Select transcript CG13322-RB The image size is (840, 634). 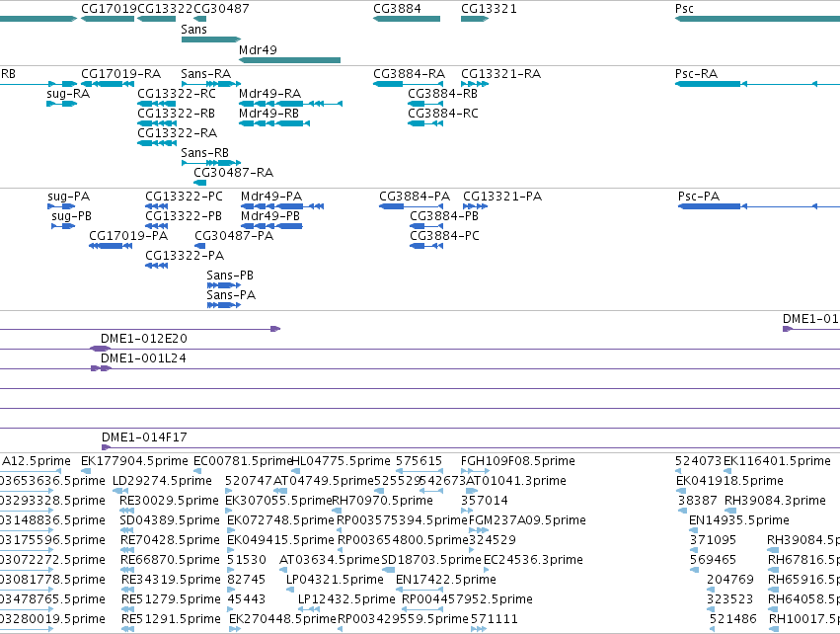pos(177,114)
